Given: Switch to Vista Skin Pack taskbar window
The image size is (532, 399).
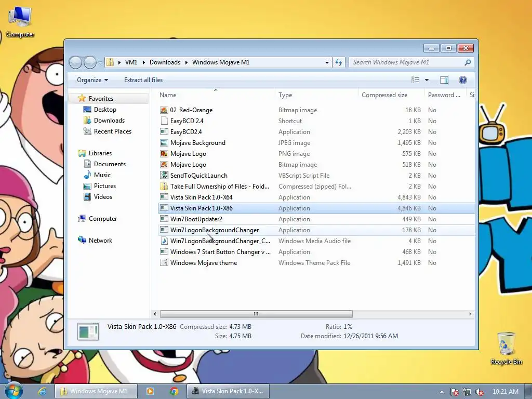Looking at the screenshot, I should [228, 391].
